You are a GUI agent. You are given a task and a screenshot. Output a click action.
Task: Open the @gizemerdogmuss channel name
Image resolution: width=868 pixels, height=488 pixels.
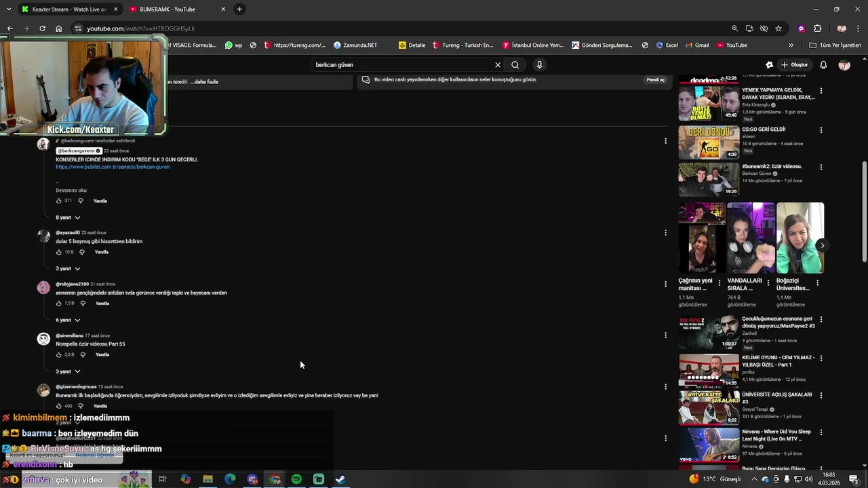[76, 387]
